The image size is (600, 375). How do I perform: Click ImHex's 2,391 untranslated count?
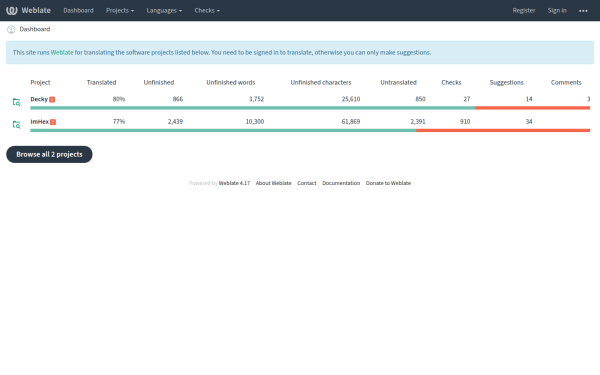click(418, 122)
